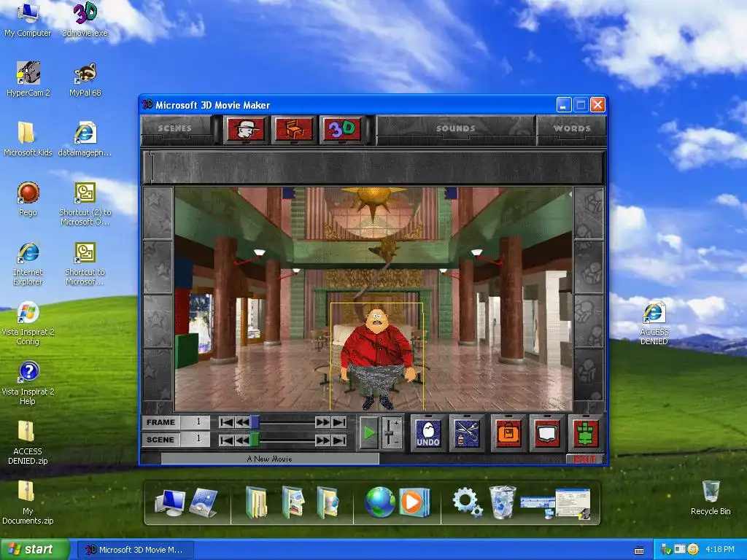
Task: Click the white screen icon on red button
Action: click(x=546, y=433)
